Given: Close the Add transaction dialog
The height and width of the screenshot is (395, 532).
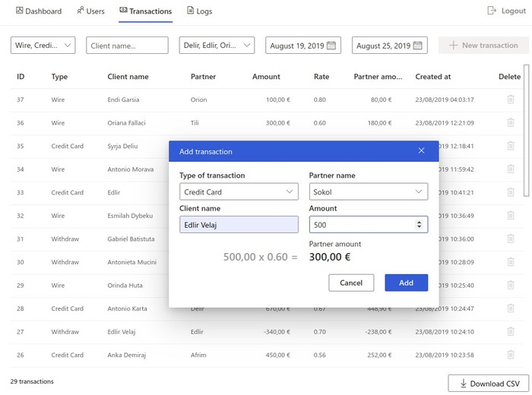Looking at the screenshot, I should tap(422, 151).
